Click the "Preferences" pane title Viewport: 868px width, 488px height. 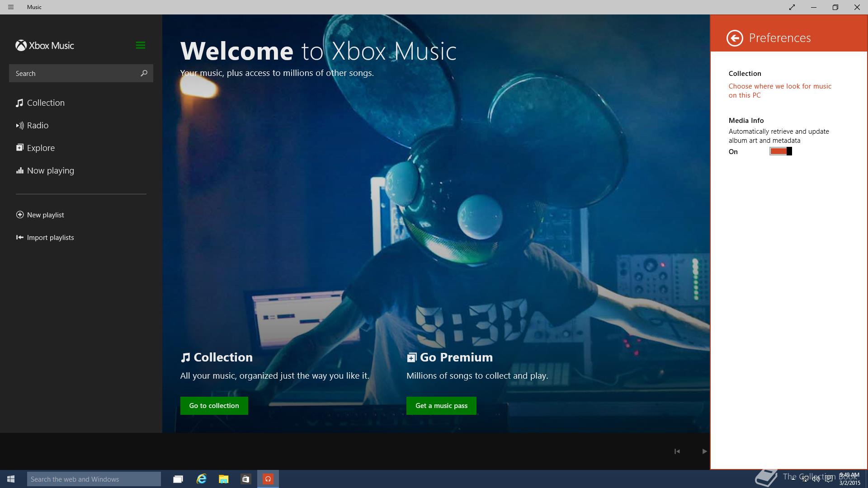click(780, 38)
